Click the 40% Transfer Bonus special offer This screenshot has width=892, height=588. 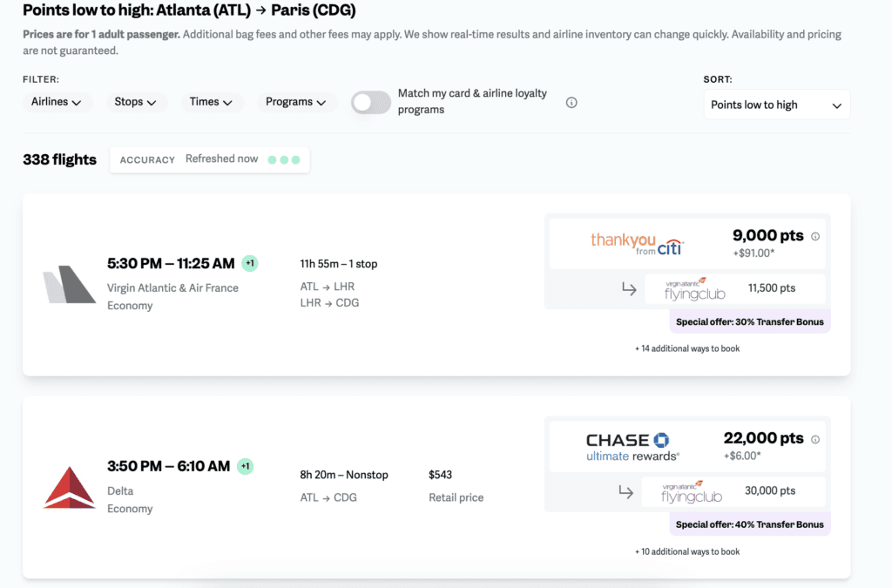pyautogui.click(x=749, y=524)
